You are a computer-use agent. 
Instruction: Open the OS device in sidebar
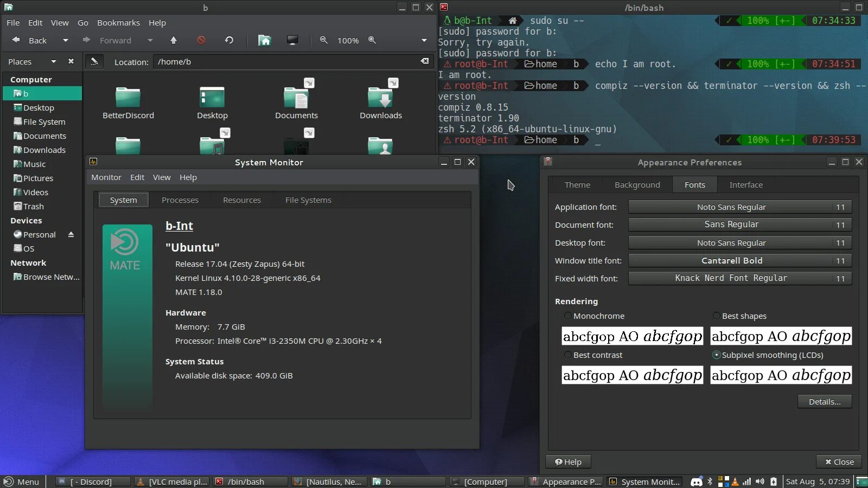42,248
